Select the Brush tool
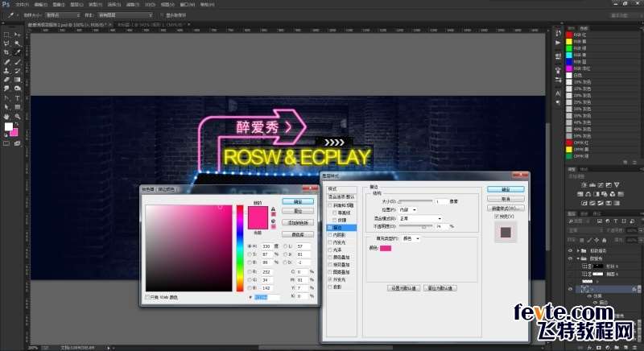644x351 pixels. (17, 62)
